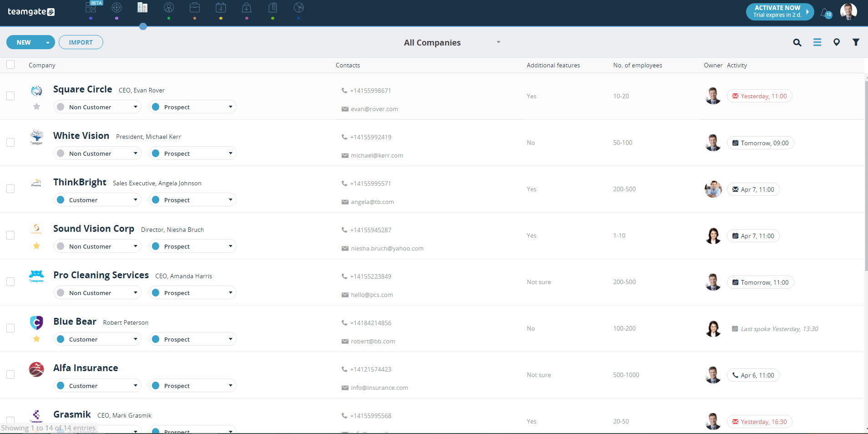This screenshot has height=434, width=868.
Task: Click the teamgate logo
Action: click(x=31, y=12)
